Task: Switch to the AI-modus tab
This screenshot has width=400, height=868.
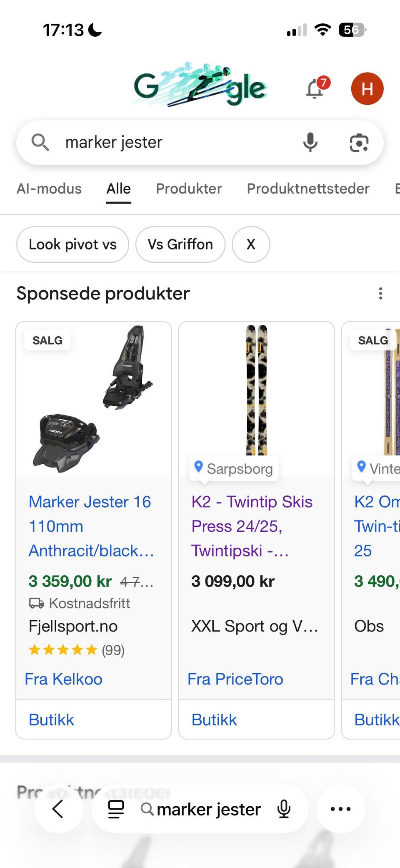Action: [49, 189]
